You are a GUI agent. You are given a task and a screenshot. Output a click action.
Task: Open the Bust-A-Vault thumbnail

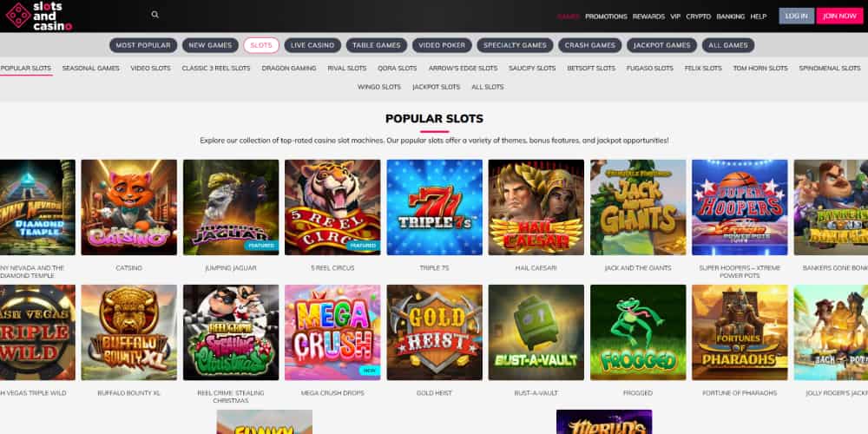(x=536, y=332)
